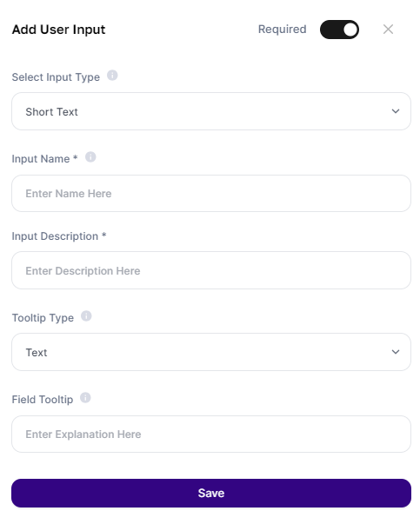Screen dimensions: 420x524
Task: Click the Field Tooltip label
Action: [42, 400]
